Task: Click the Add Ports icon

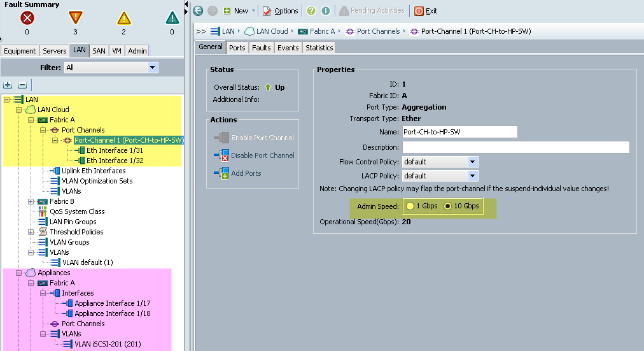Action: [221, 173]
